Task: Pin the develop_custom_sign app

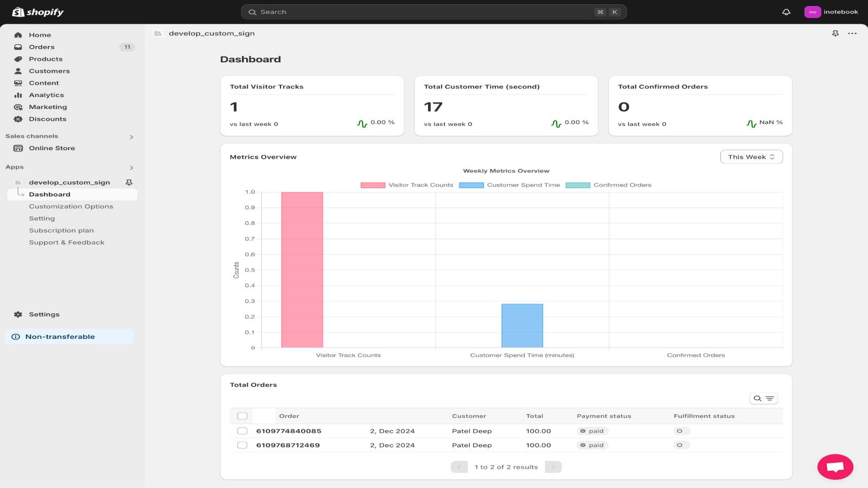Action: [129, 182]
